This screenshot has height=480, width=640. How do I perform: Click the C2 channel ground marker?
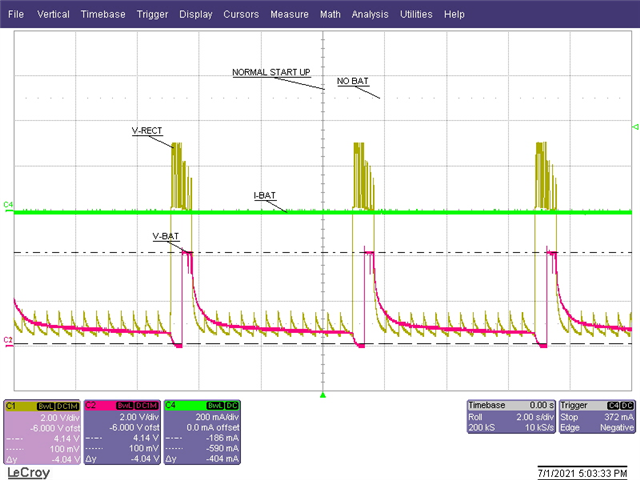(x=8, y=342)
